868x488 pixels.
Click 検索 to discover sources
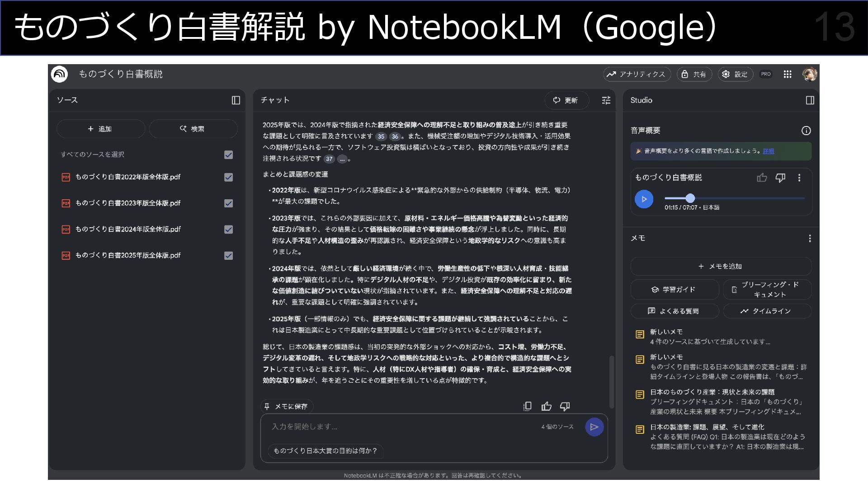click(x=193, y=129)
